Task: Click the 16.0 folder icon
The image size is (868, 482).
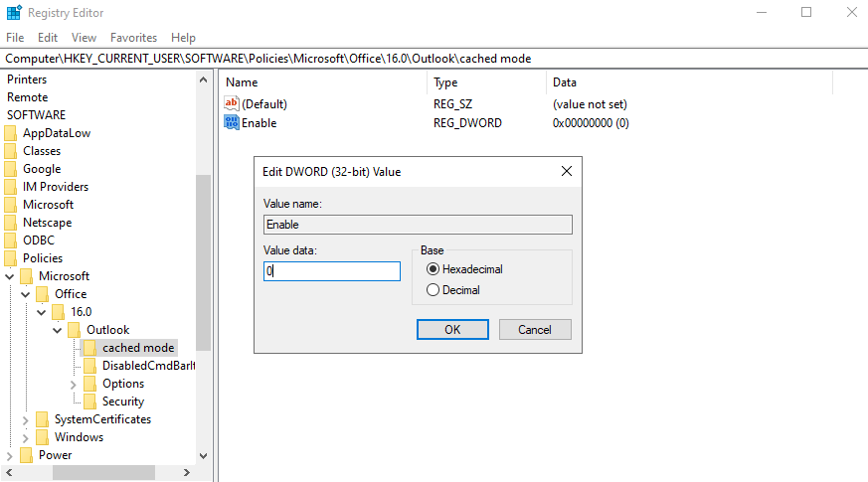Action: (58, 312)
